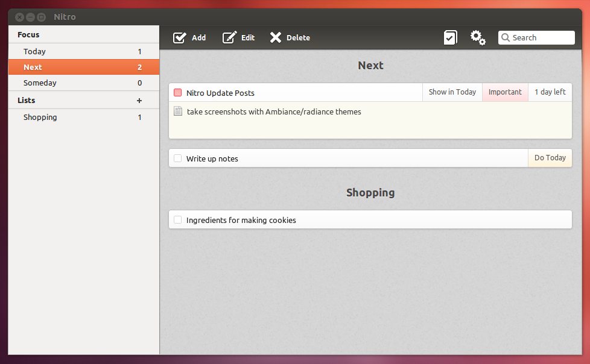The height and width of the screenshot is (364, 590).
Task: Click the Focus header in sidebar
Action: (x=28, y=34)
